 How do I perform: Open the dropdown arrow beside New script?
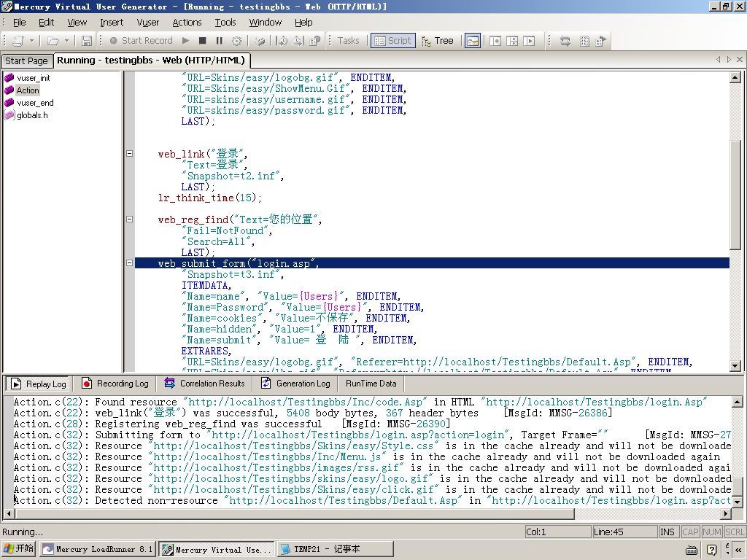click(31, 41)
